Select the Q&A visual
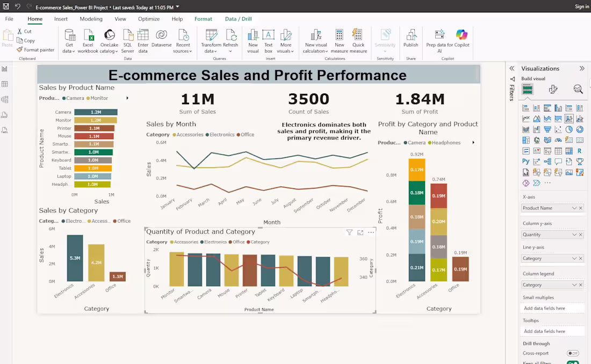 558,162
